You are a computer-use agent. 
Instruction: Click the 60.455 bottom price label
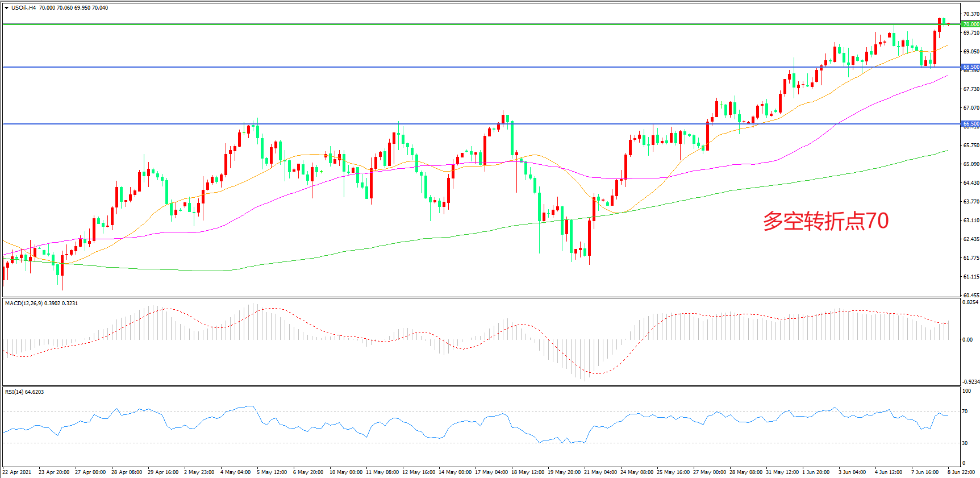(x=971, y=296)
